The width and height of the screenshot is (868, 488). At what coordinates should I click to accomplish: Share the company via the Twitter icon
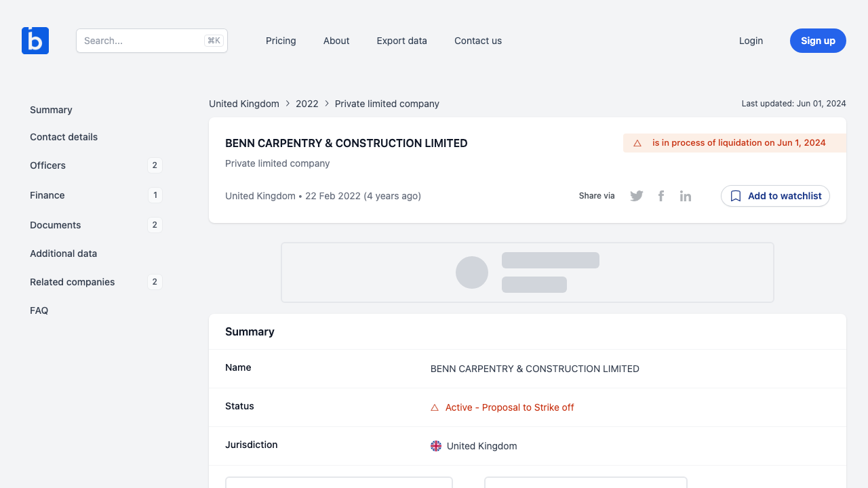click(x=636, y=196)
